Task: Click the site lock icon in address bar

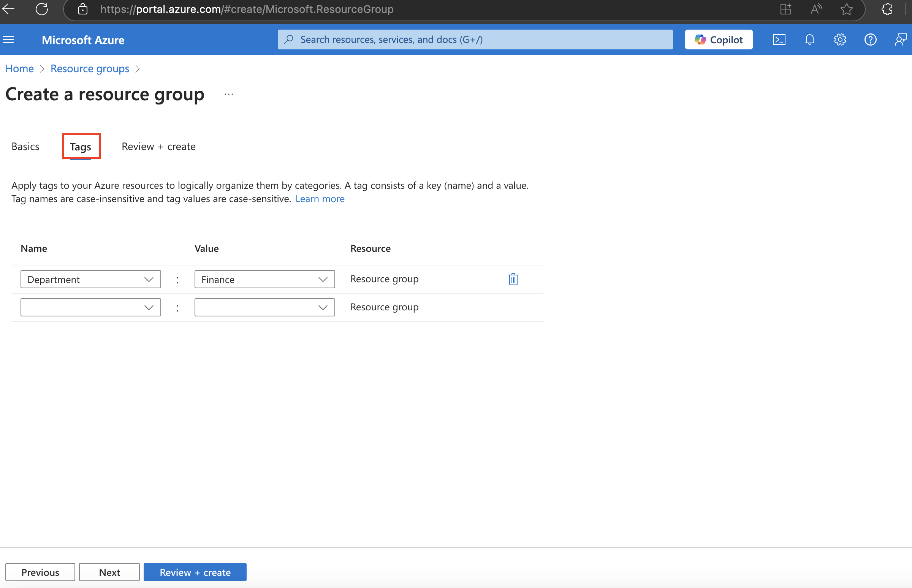Action: (83, 9)
